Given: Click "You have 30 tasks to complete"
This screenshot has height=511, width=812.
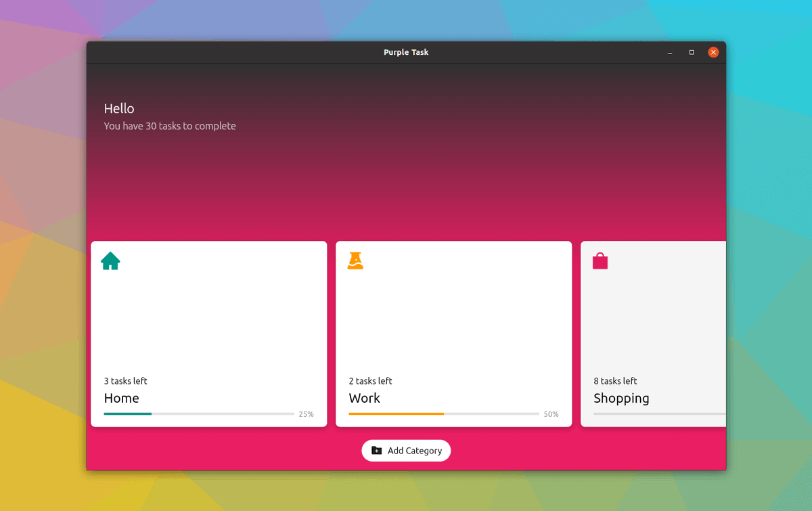Looking at the screenshot, I should pos(170,126).
